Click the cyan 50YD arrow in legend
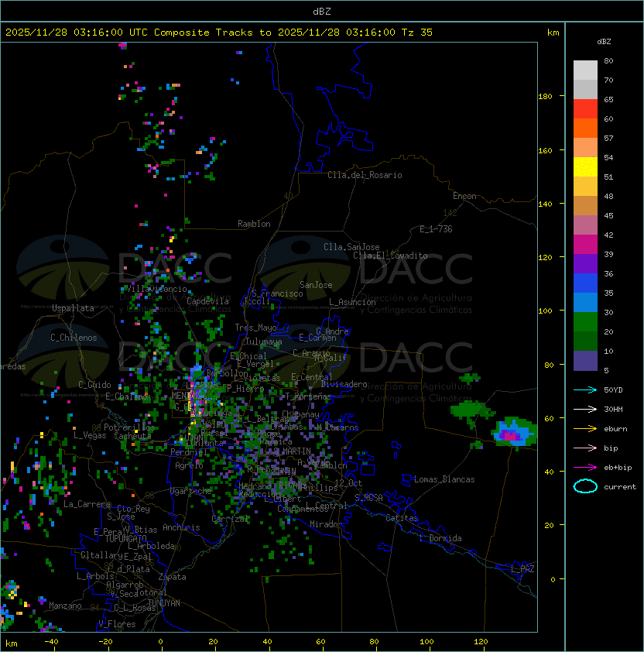Image resolution: width=644 pixels, height=652 pixels. 585,390
